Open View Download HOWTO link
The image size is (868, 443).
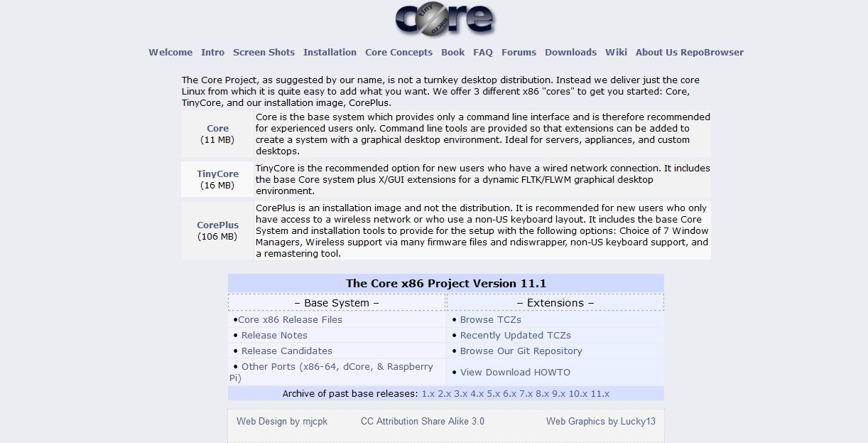click(x=515, y=372)
